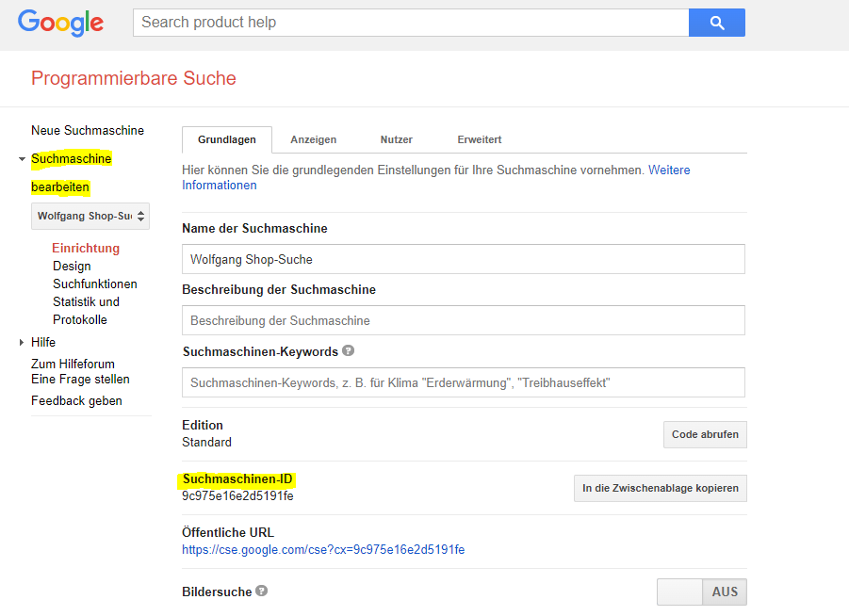Click the blue search magnifier button
The image size is (849, 616).
click(716, 23)
